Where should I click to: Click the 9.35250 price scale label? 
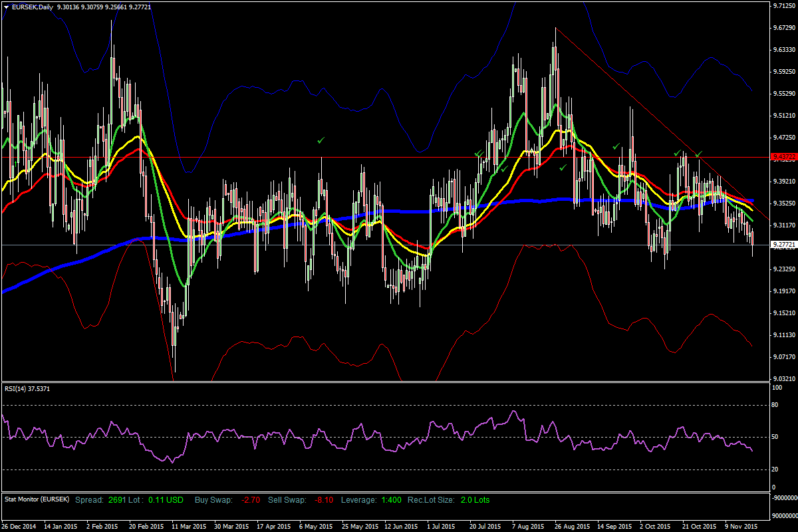785,203
